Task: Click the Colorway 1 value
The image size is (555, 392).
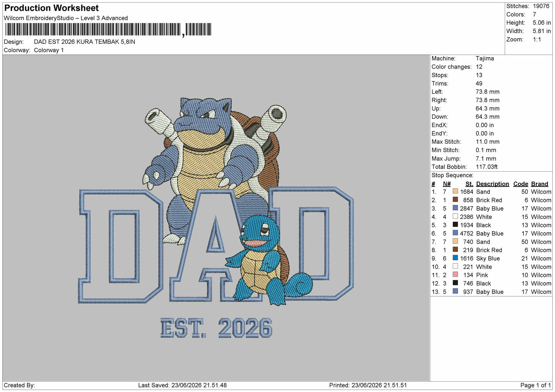Action: [x=49, y=50]
